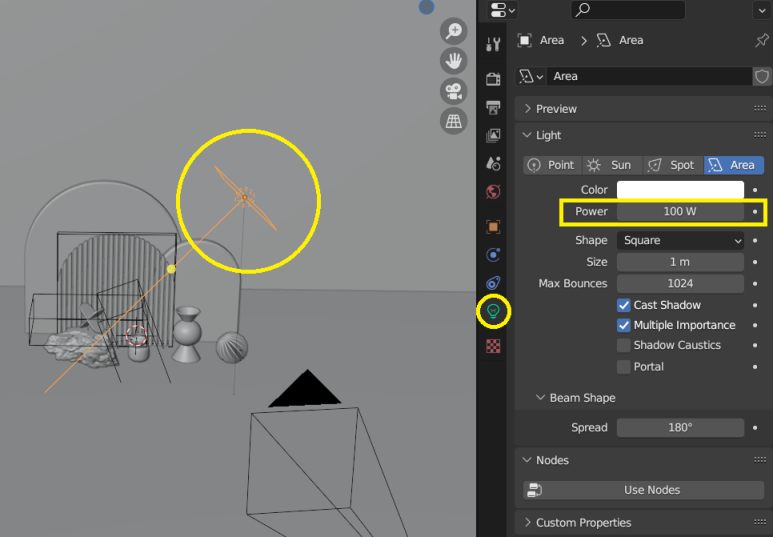Image resolution: width=773 pixels, height=537 pixels.
Task: Open the Light data properties tab
Action: pos(493,311)
